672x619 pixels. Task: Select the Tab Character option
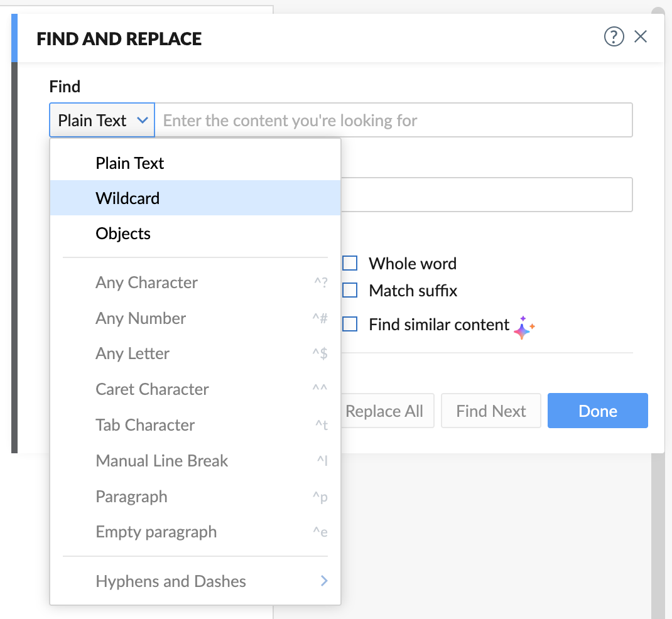pos(195,425)
